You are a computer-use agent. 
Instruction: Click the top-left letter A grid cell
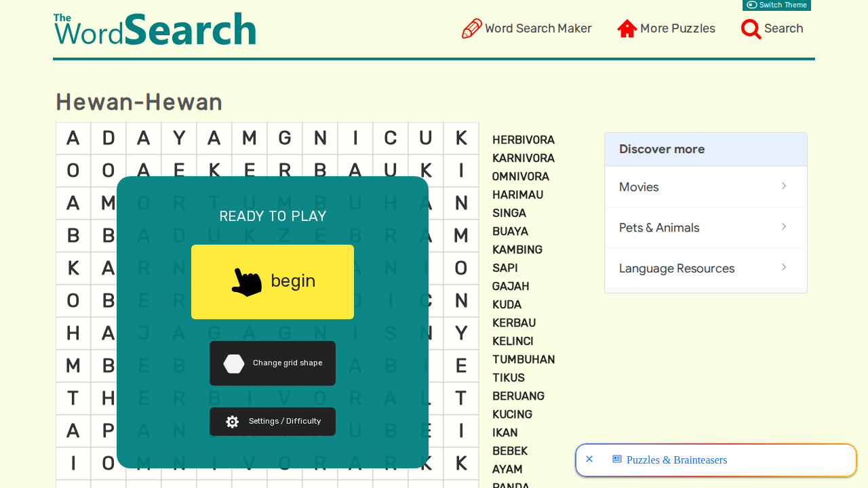click(x=73, y=138)
